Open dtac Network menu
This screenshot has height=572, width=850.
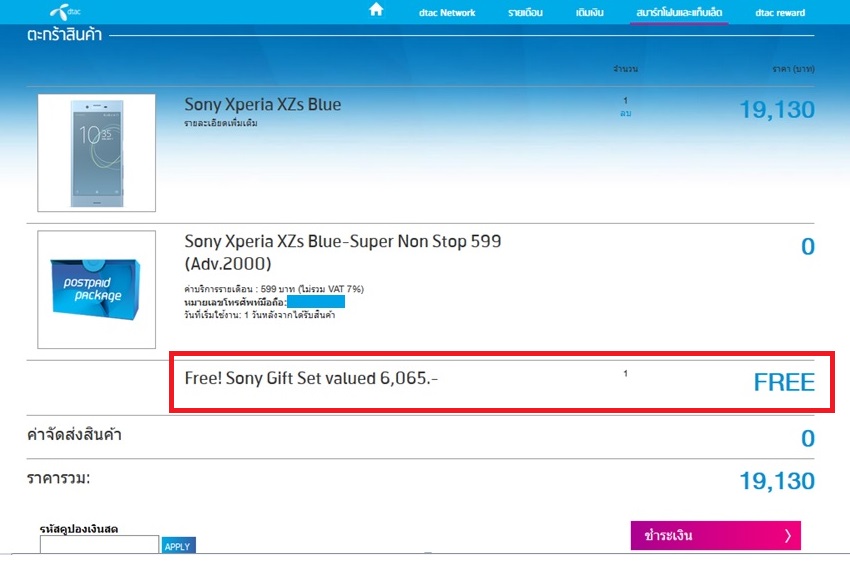(447, 12)
